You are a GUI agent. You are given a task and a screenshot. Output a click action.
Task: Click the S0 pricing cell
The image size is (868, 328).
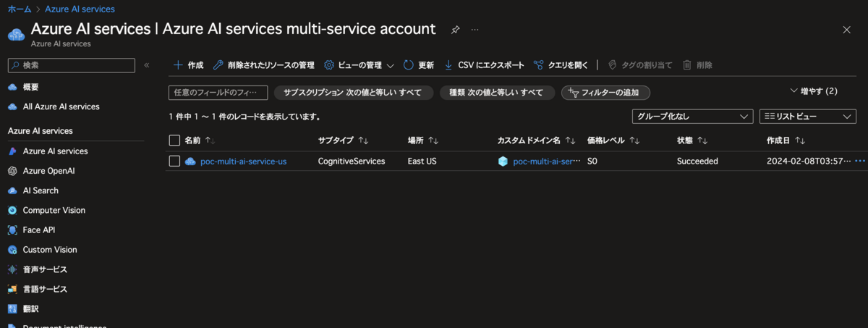[592, 161]
